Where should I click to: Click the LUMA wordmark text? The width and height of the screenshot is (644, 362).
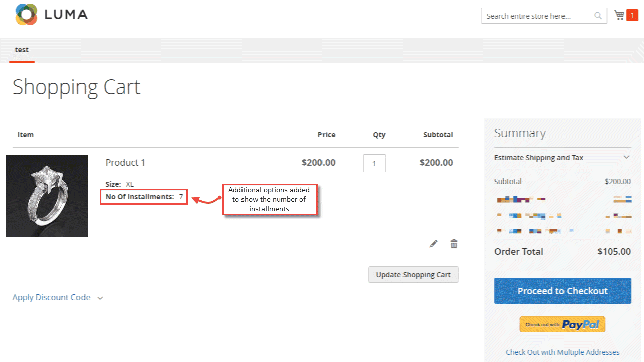click(66, 15)
